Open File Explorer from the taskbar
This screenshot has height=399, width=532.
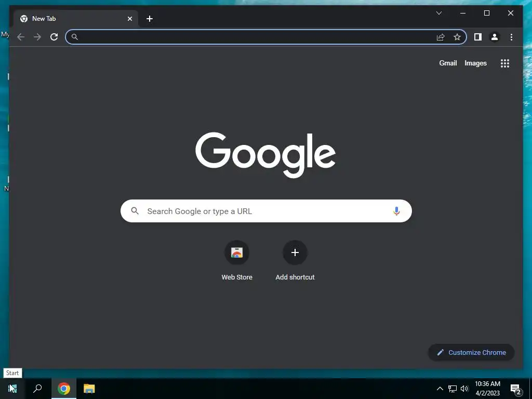pos(89,389)
